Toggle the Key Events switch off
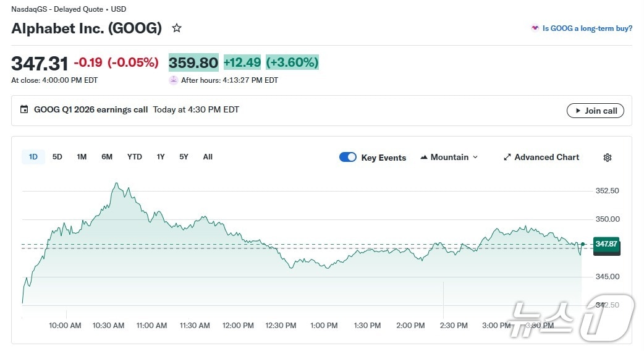The image size is (644, 351). [348, 157]
